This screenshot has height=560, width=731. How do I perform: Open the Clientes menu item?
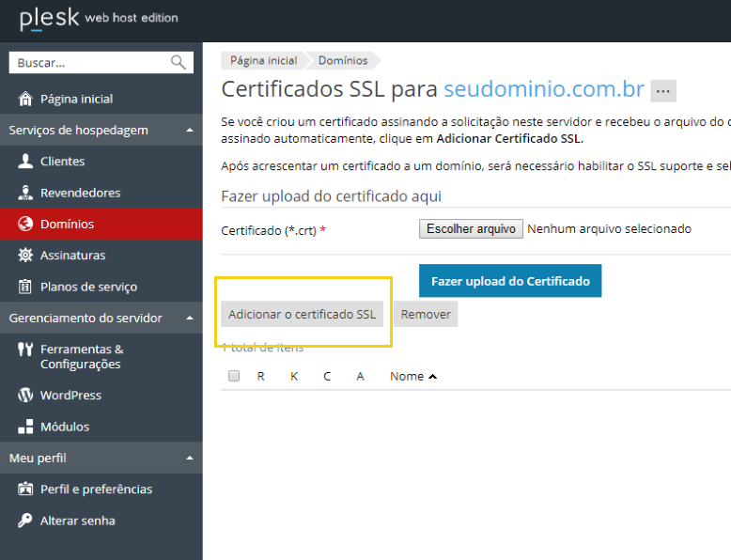pos(101,162)
